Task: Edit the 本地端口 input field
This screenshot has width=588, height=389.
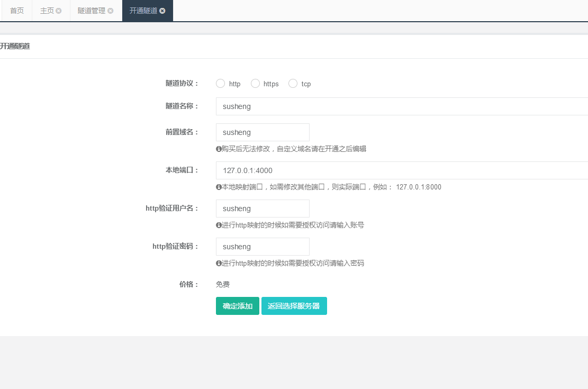Action: click(402, 170)
